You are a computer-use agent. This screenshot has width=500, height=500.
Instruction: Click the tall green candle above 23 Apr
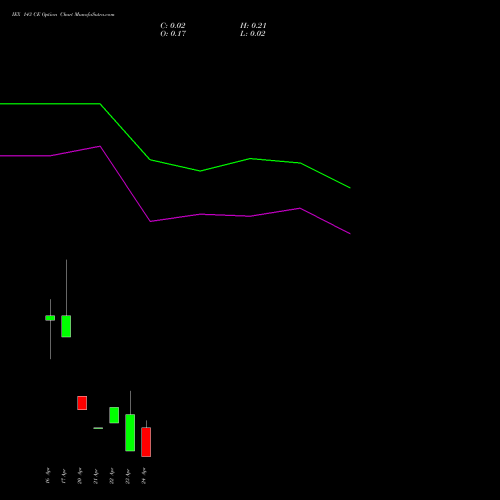pyautogui.click(x=130, y=433)
